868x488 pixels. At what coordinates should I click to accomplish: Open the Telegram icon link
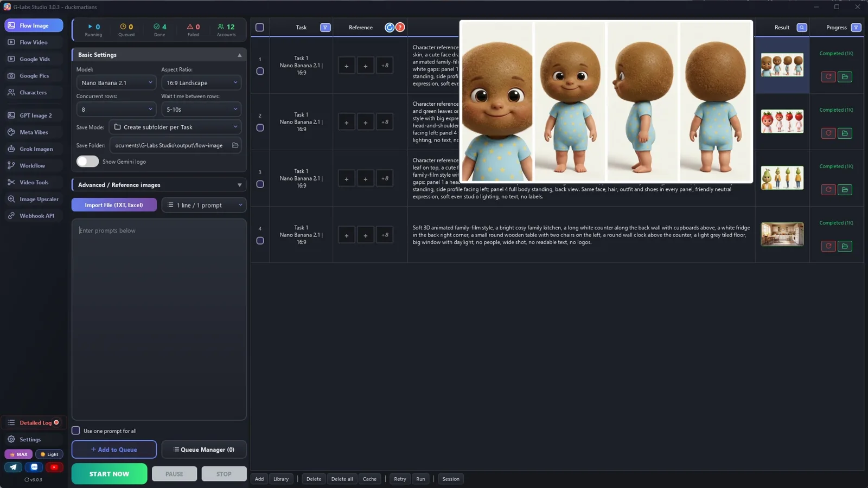tap(14, 467)
